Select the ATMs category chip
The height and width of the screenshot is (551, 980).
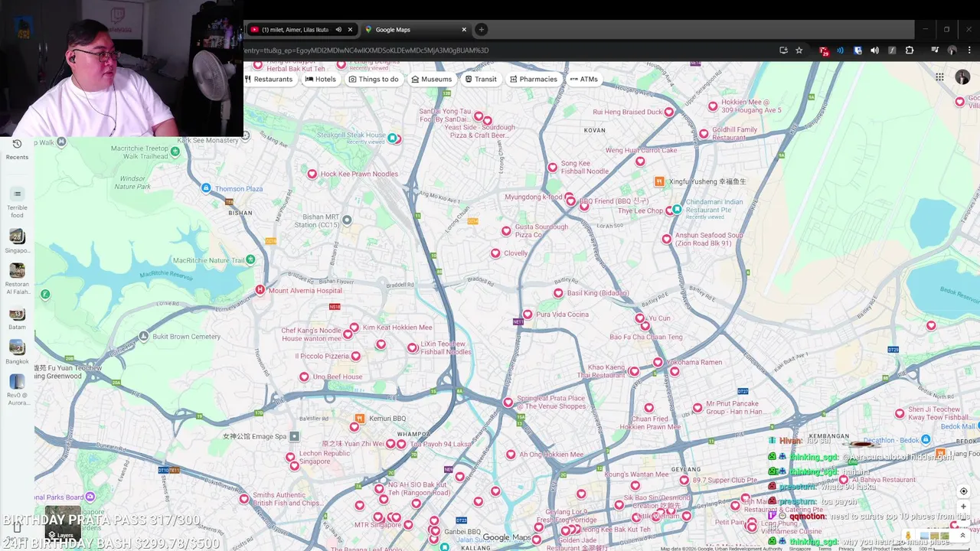[583, 79]
